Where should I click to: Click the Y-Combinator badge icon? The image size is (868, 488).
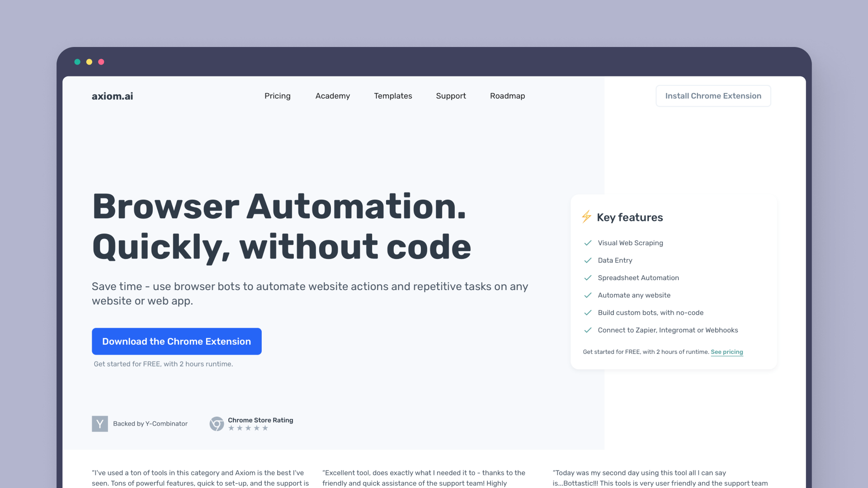[99, 423]
